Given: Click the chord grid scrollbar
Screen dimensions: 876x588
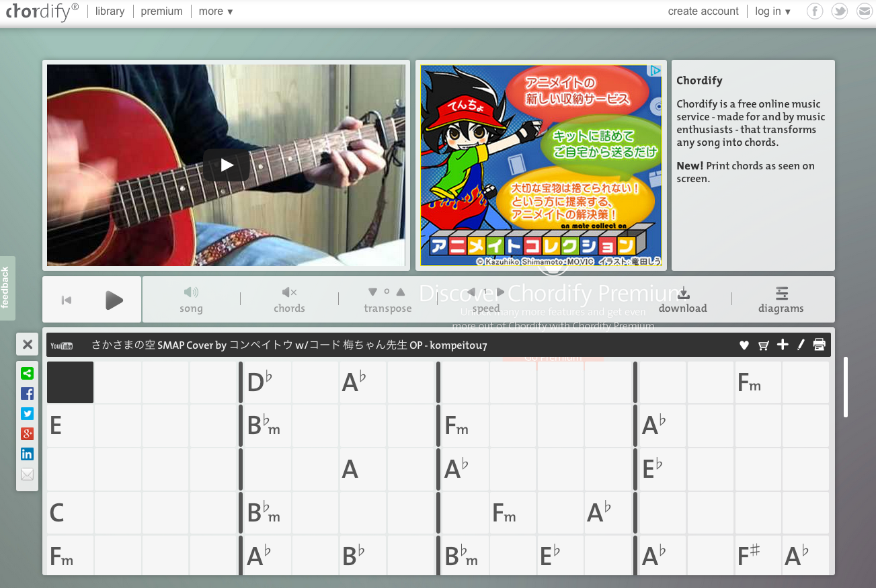Looking at the screenshot, I should (846, 387).
